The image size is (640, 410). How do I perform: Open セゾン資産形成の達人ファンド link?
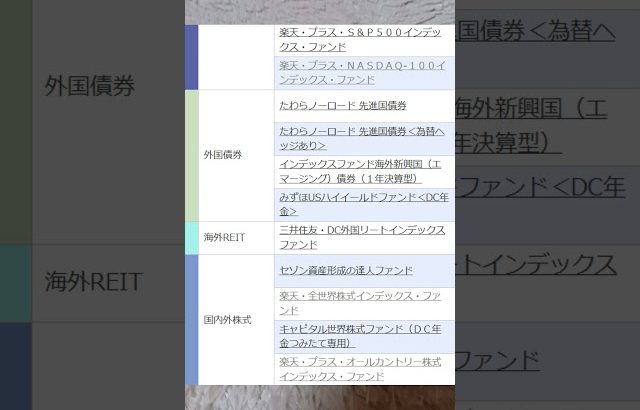point(346,270)
